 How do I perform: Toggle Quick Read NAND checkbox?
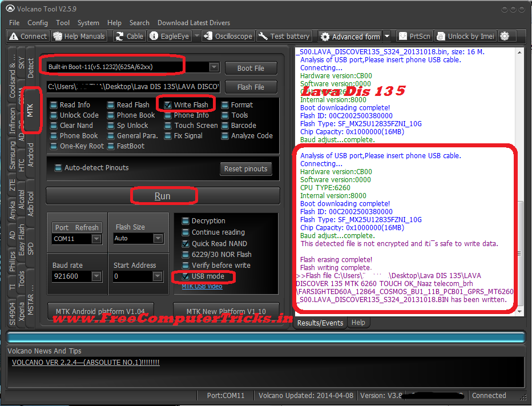186,244
